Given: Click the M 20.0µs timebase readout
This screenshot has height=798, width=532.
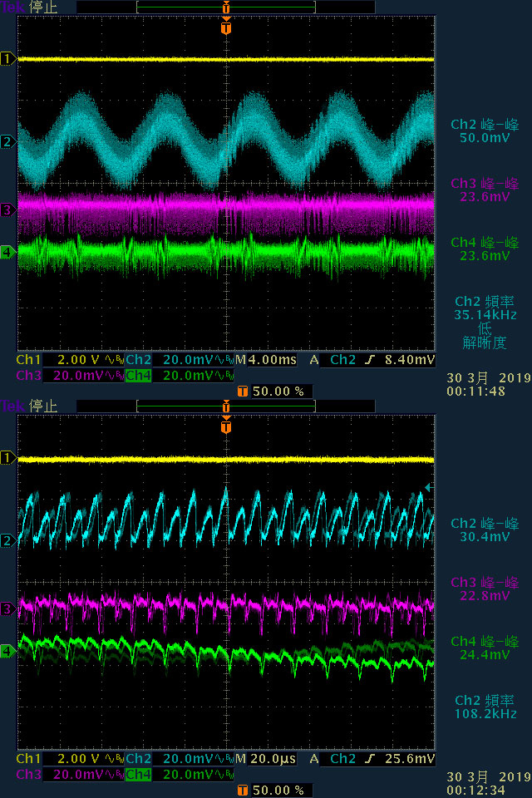Looking at the screenshot, I should click(266, 759).
